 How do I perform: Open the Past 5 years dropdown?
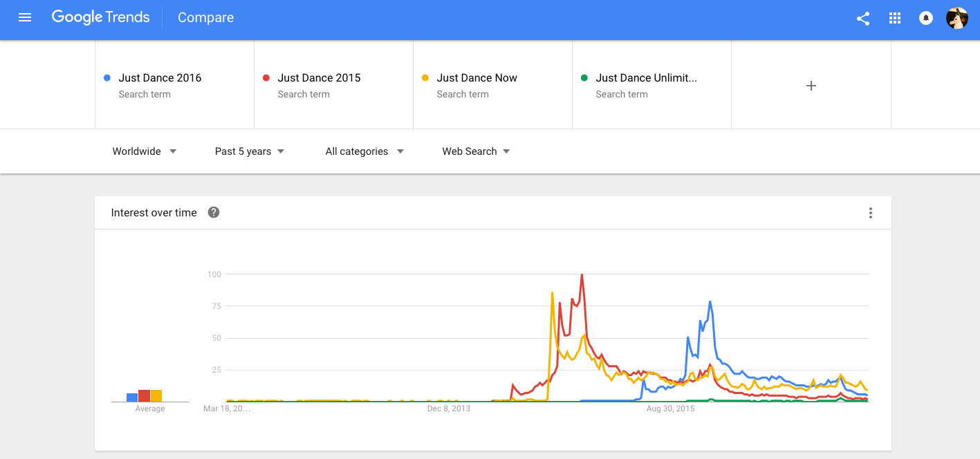250,151
